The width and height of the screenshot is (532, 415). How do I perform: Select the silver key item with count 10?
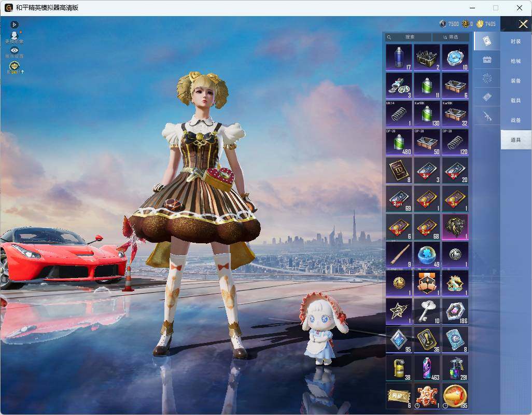[x=427, y=311]
